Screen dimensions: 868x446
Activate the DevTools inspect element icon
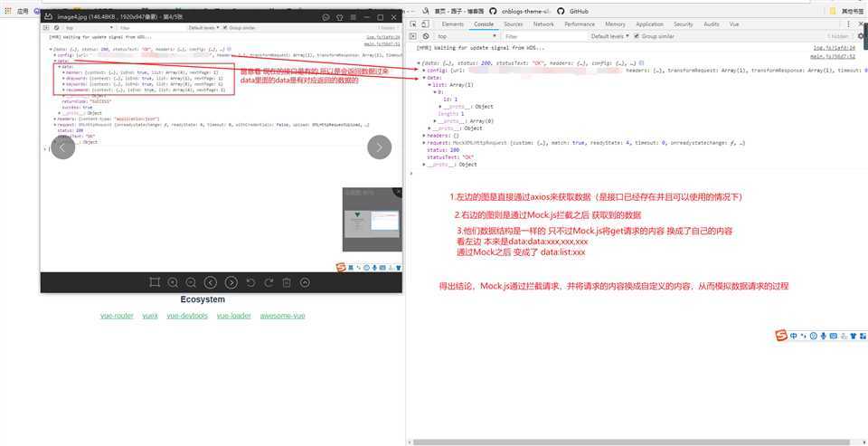pos(413,24)
